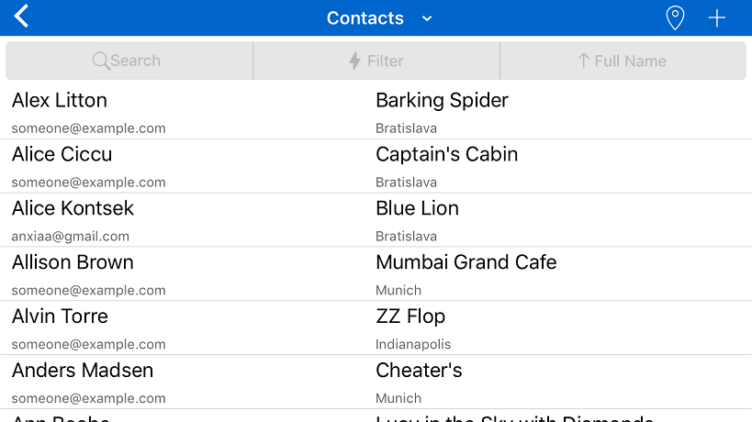Screen dimensions: 752x422
Task: Click anxiaa@gmail.com email address
Action: [x=71, y=237]
